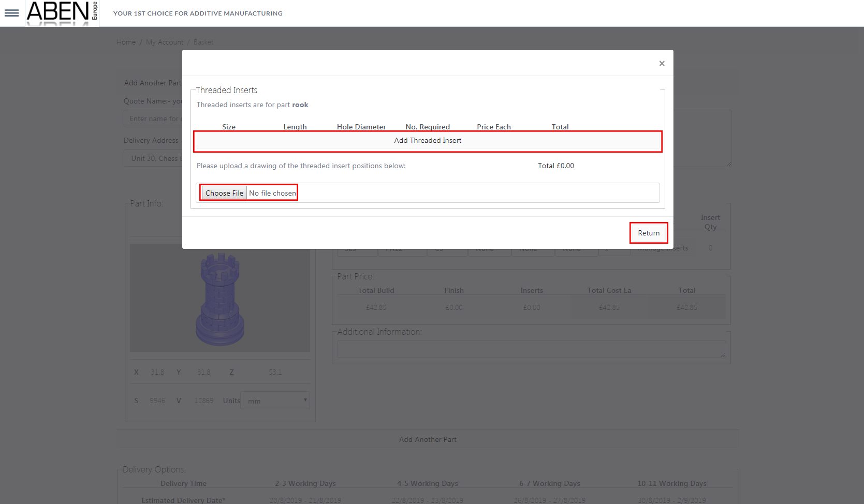This screenshot has height=504, width=864.
Task: Click the Return button
Action: tap(648, 233)
